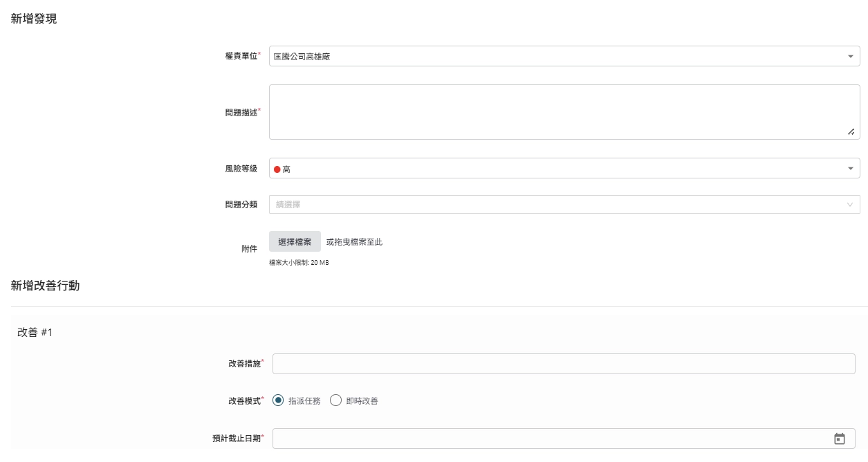Click the resize grip on 問題描述 textarea
868x462 pixels.
tap(851, 131)
